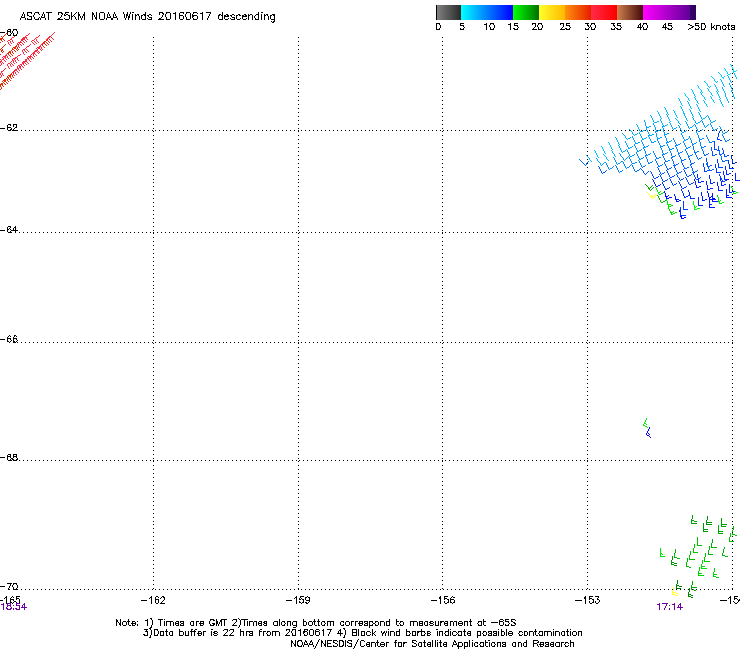This screenshot has height=650, width=740.
Task: Click the '10' label on color scale
Action: (x=489, y=27)
